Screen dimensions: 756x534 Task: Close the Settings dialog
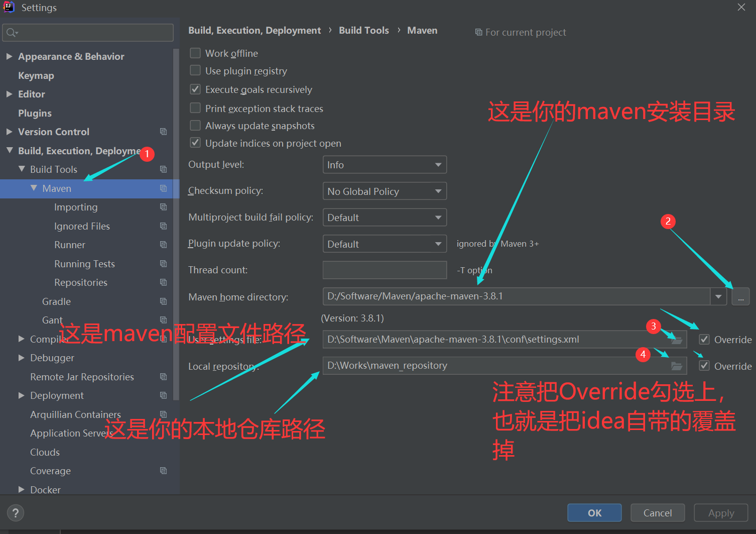[x=741, y=7]
